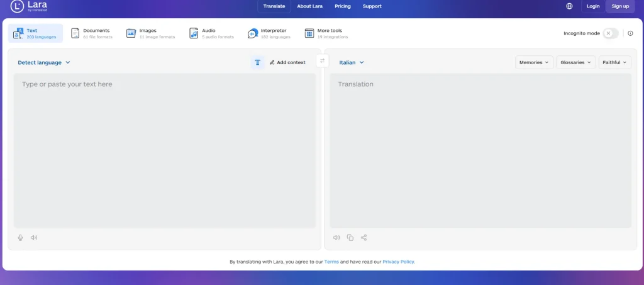Viewport: 644px width, 285px height.
Task: Expand the Italian target language dropdown
Action: (352, 62)
